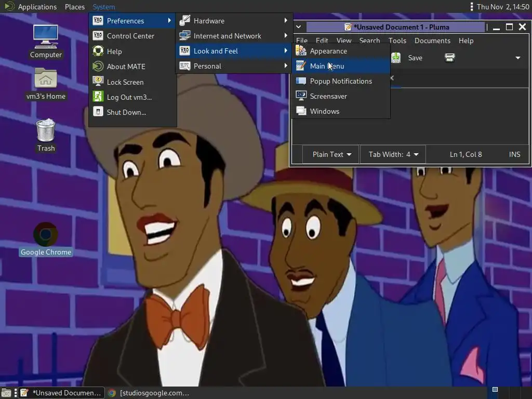Click the Save download icon in Pluma
The width and height of the screenshot is (532, 399).
(x=396, y=58)
